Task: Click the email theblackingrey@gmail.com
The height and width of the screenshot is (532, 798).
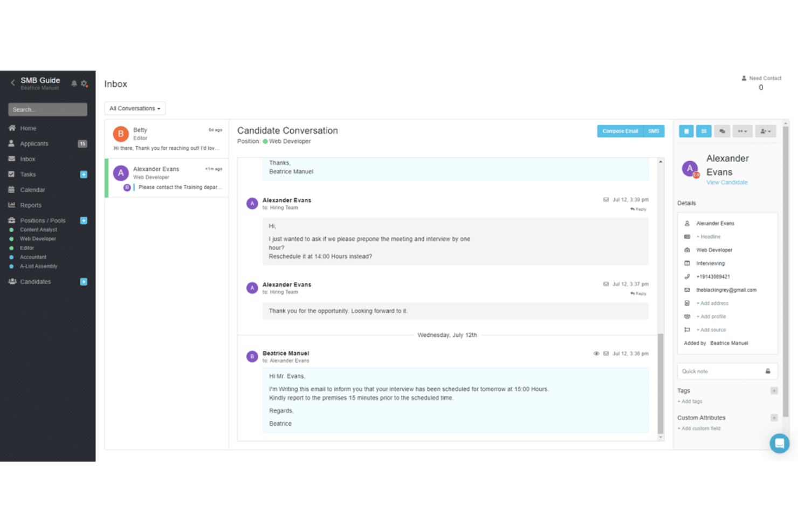Action: click(x=726, y=290)
